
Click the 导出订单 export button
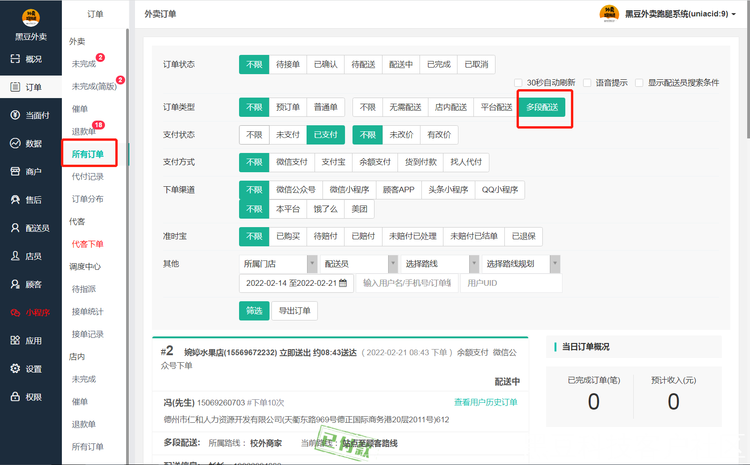tap(294, 310)
